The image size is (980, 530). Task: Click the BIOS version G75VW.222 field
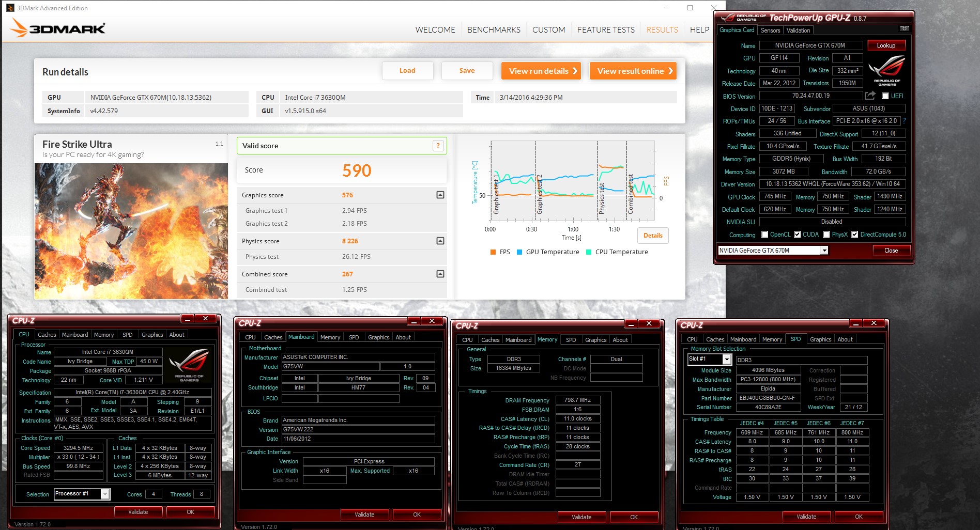[358, 429]
